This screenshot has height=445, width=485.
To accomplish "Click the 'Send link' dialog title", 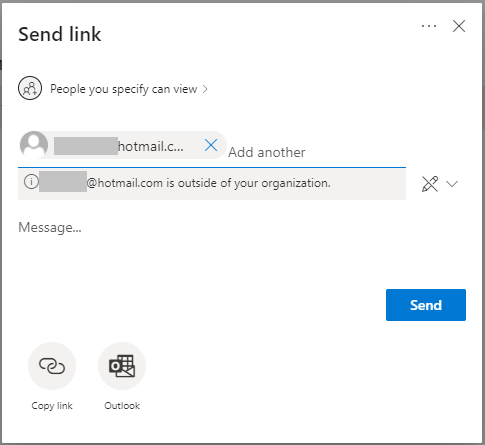I will 60,34.
